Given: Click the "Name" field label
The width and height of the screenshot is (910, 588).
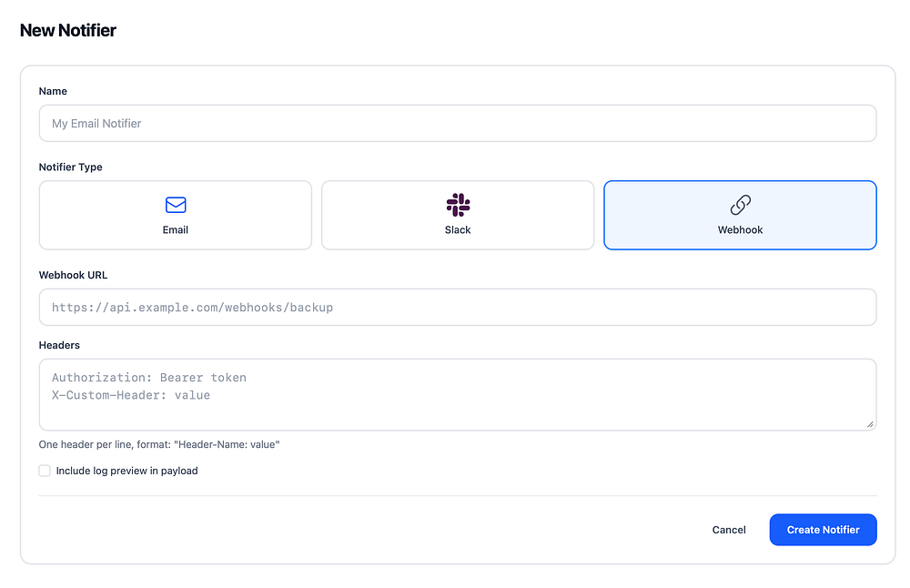Looking at the screenshot, I should coord(53,91).
